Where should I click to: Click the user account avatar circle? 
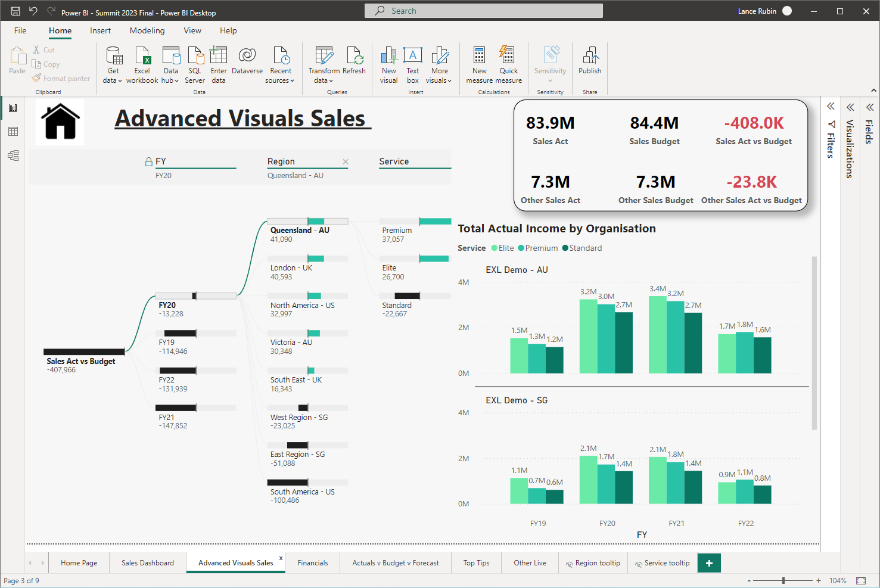pyautogui.click(x=787, y=11)
